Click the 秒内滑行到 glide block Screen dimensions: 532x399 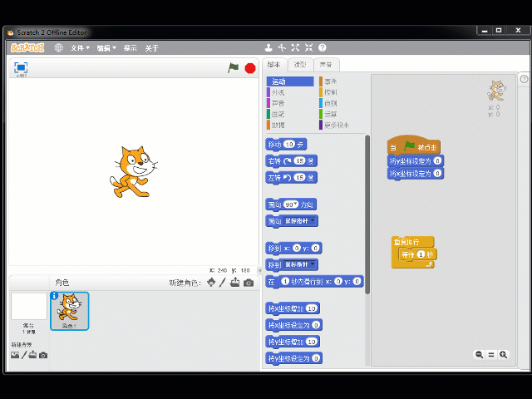pos(314,281)
